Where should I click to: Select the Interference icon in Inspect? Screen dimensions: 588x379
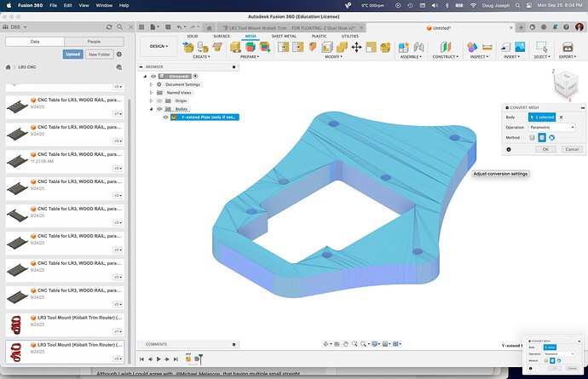pyautogui.click(x=472, y=47)
